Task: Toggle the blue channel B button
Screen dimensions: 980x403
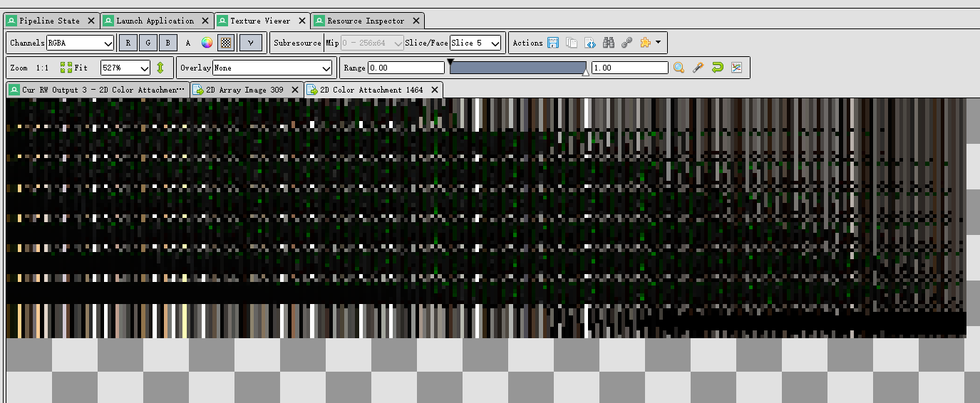Action: point(167,43)
